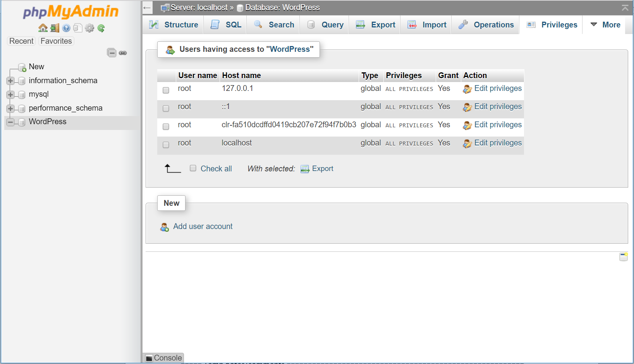
Task: Click the Recent button
Action: point(21,41)
